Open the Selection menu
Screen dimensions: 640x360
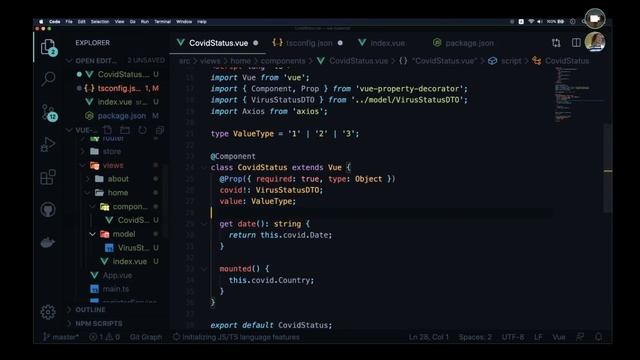[100, 22]
